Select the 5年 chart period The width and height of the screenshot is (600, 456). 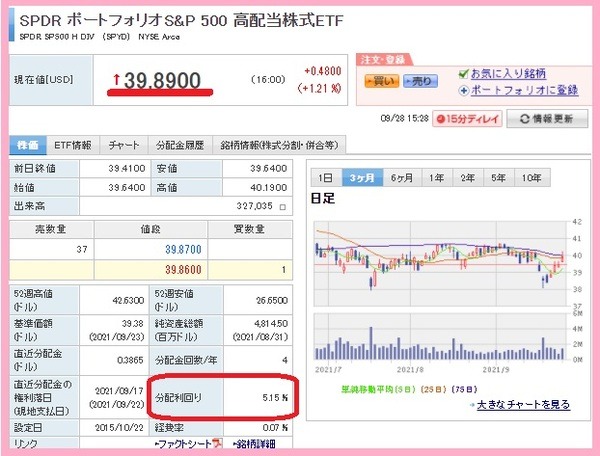point(499,178)
